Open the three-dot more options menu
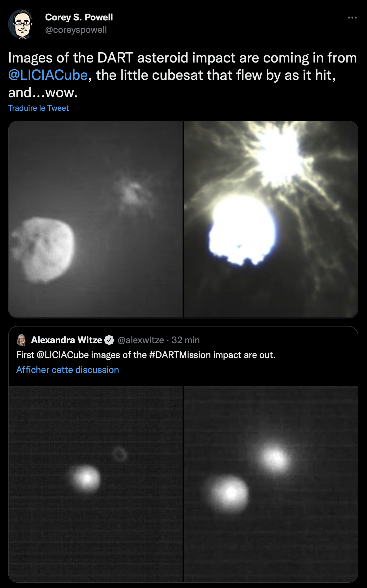The width and height of the screenshot is (367, 588). tap(352, 18)
